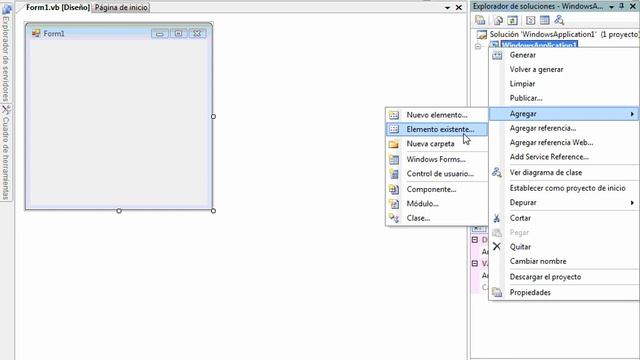This screenshot has height=360, width=640.
Task: Collapse the WindowsApplication1 project tree node
Action: (478, 46)
